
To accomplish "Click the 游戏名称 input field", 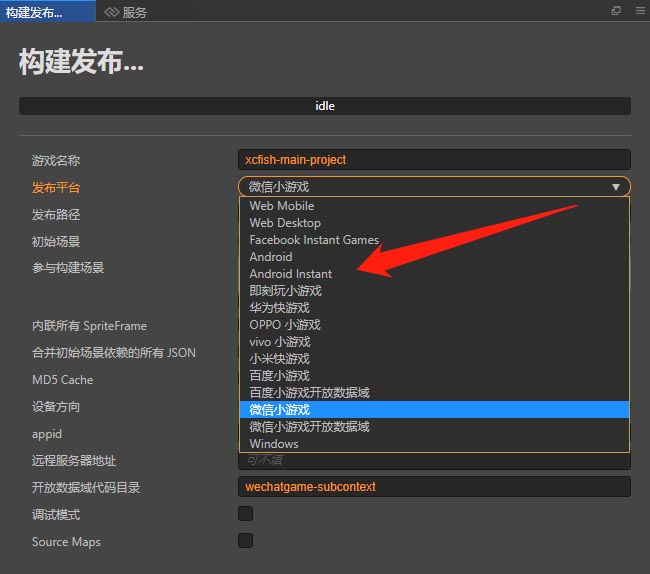I will coord(434,160).
